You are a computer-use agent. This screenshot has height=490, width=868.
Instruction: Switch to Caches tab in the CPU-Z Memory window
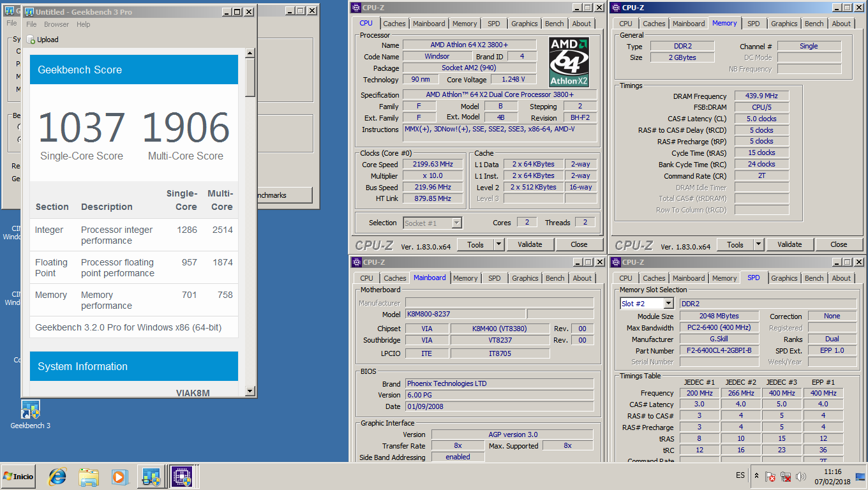point(654,24)
